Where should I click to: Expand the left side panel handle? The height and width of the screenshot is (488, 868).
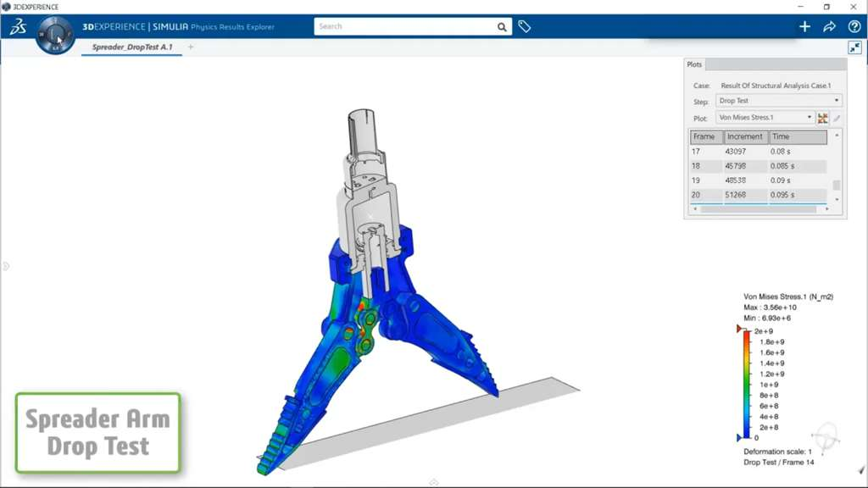pyautogui.click(x=5, y=266)
